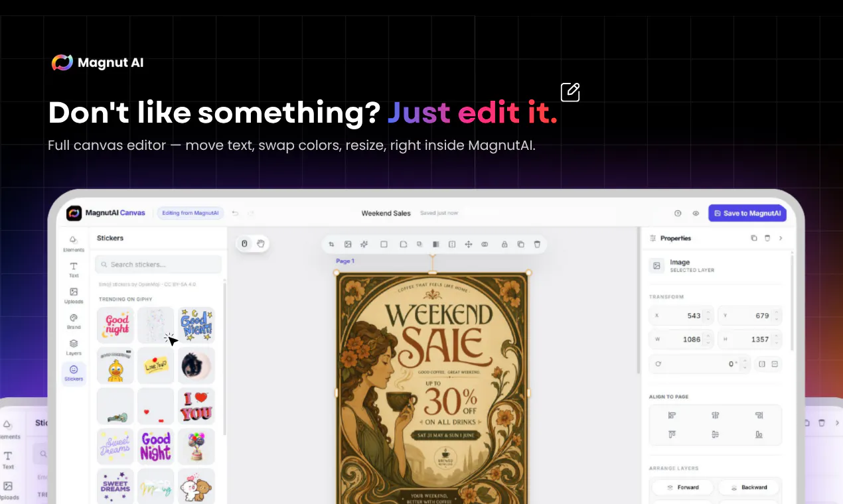
Task: Click the redo arrow in header
Action: tap(251, 213)
